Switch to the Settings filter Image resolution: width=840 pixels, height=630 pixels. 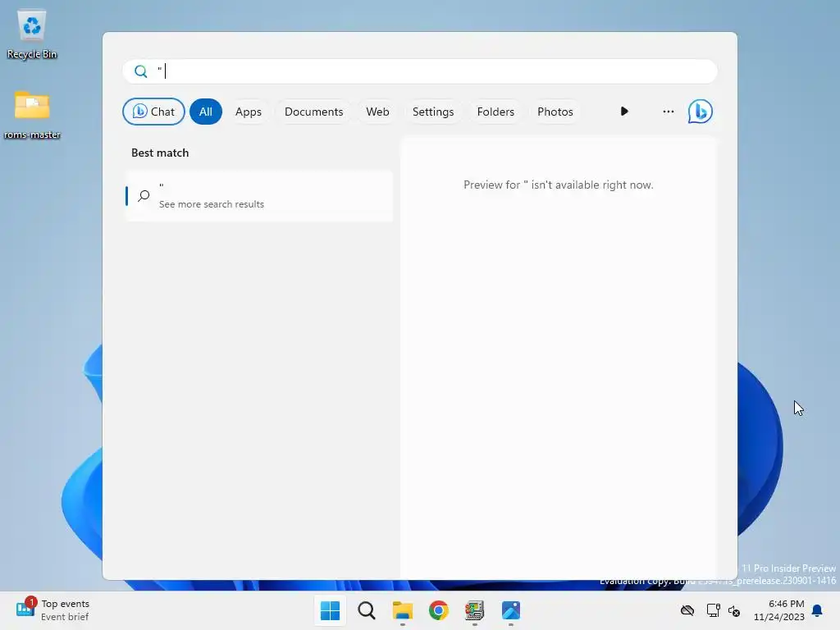coord(433,112)
